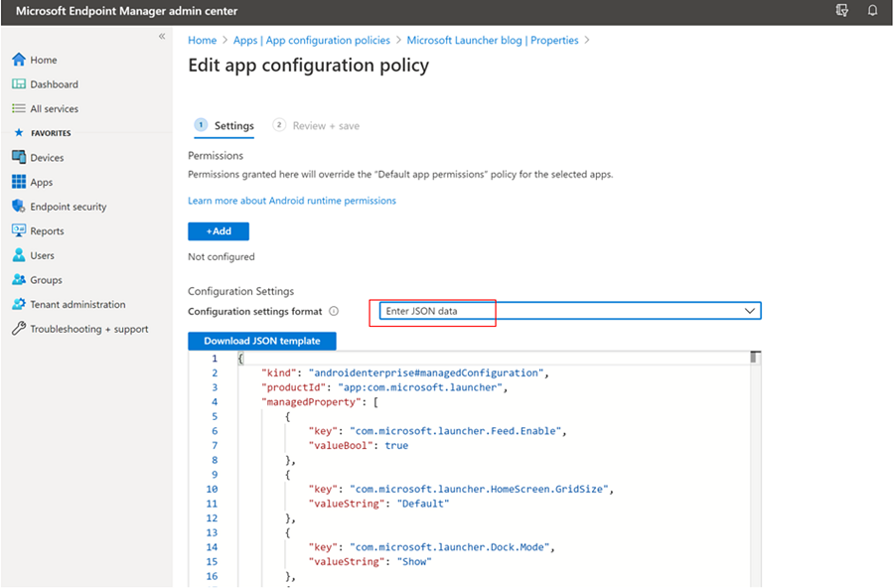894x588 pixels.
Task: Go to Home breadcrumb link
Action: [203, 40]
